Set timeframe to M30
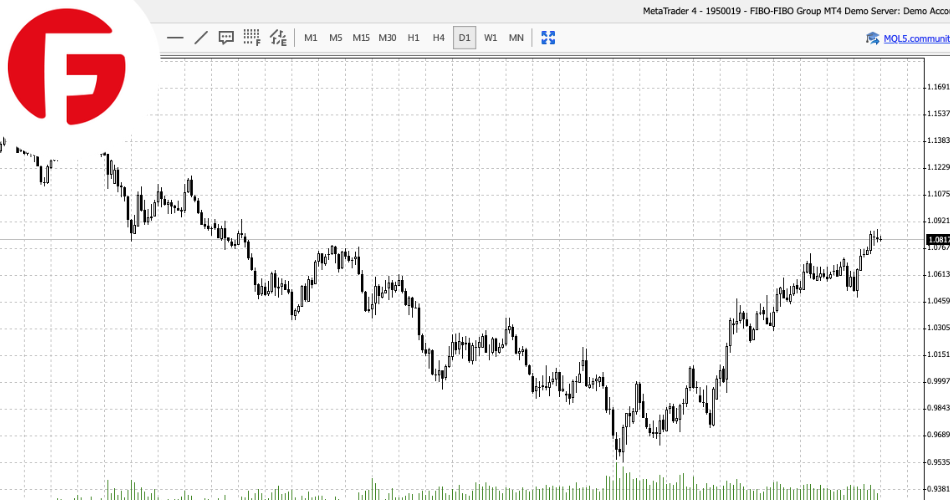This screenshot has height=500, width=950. click(x=387, y=38)
